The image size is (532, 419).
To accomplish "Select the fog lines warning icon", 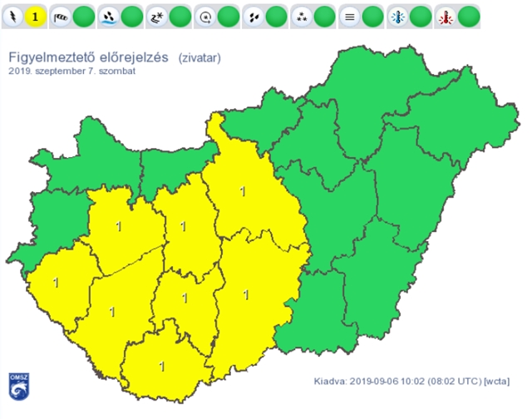I will 349,17.
